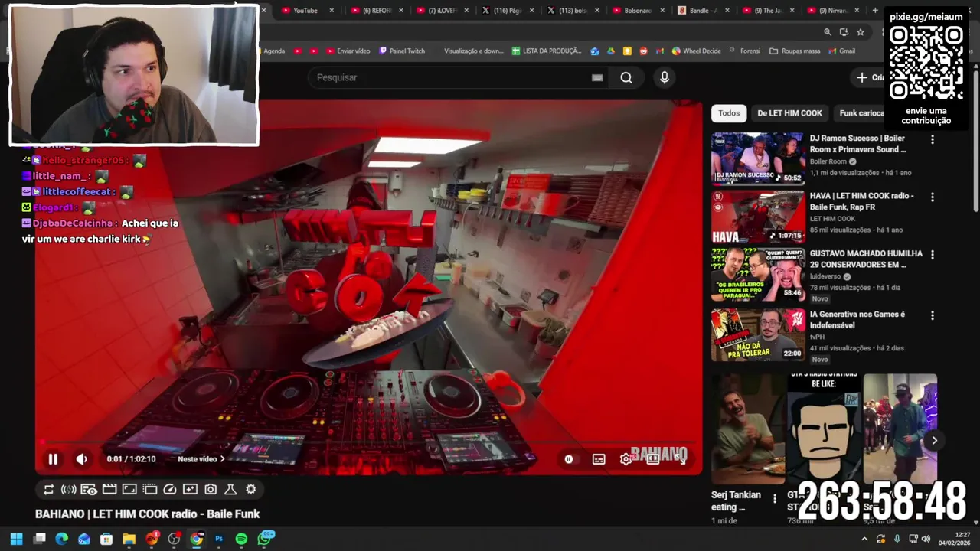
Task: Click the YouTube search magnifier button
Action: click(626, 77)
